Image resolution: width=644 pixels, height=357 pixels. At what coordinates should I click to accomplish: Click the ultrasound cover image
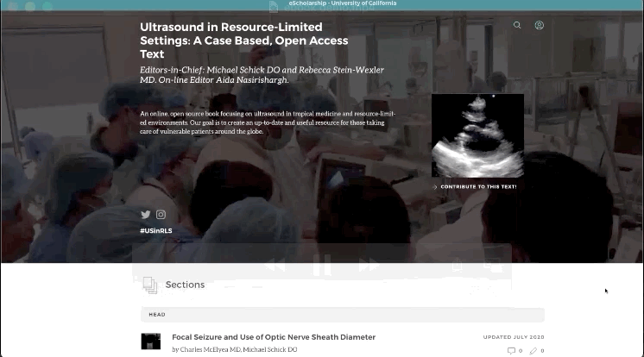click(x=477, y=136)
